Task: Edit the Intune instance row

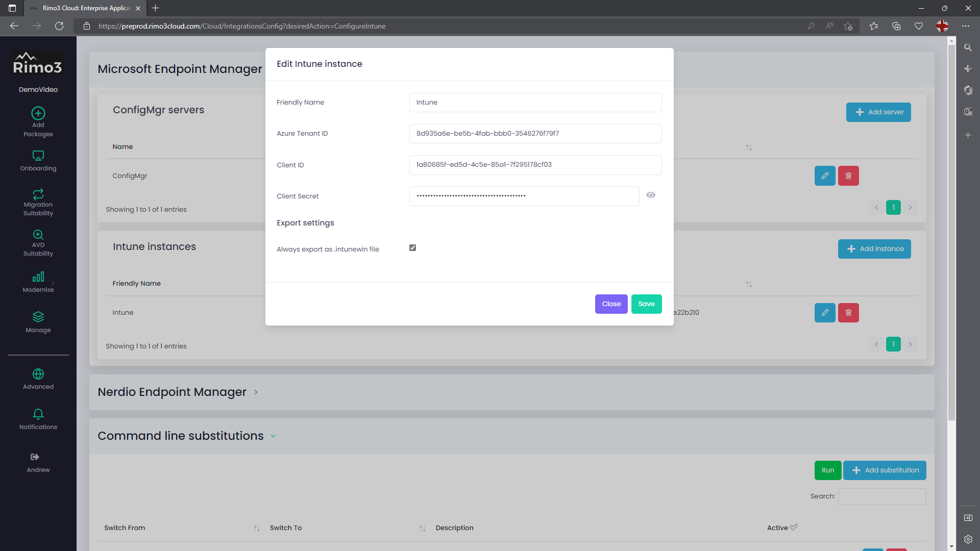Action: (825, 313)
